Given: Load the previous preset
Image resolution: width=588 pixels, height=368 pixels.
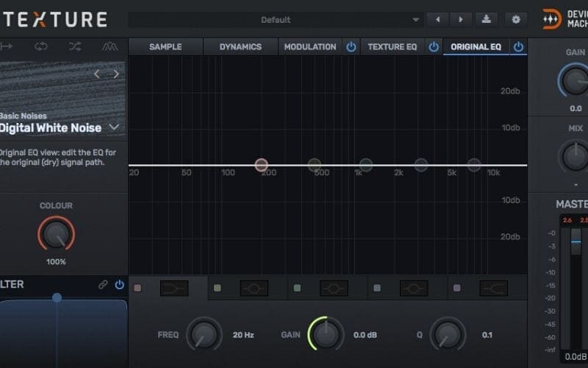Looking at the screenshot, I should (437, 20).
